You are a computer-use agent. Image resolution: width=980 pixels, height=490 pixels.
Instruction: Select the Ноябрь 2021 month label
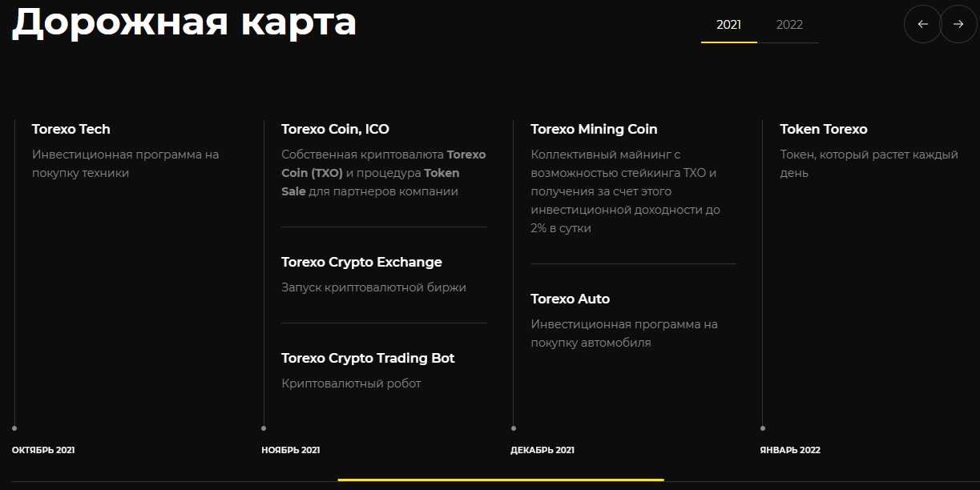click(291, 450)
